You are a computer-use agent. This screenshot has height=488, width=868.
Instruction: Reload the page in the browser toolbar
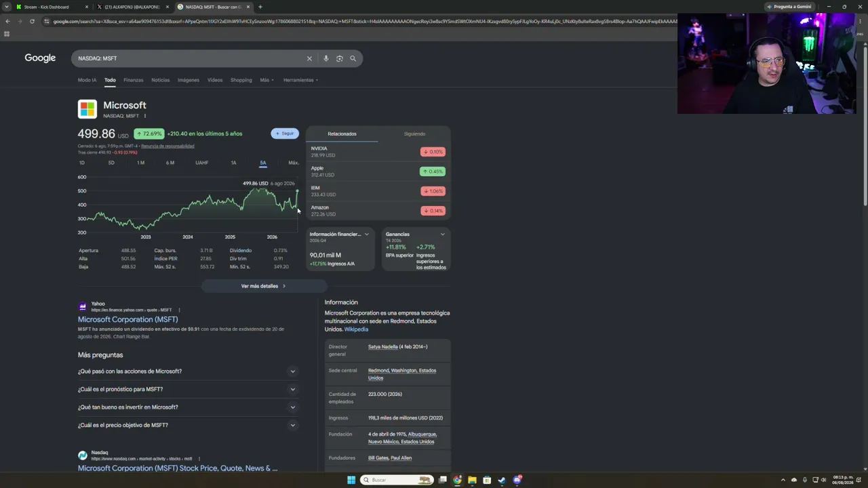click(x=32, y=21)
